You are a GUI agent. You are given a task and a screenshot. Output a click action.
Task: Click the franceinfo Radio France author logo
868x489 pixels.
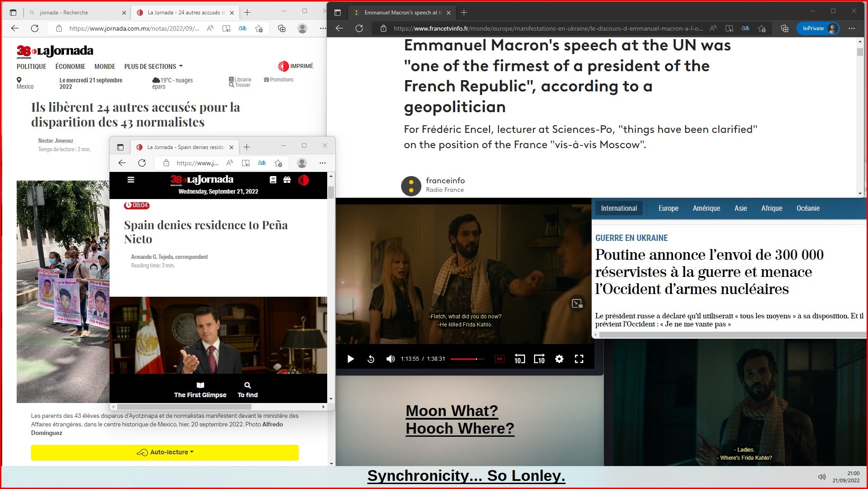[x=411, y=186]
